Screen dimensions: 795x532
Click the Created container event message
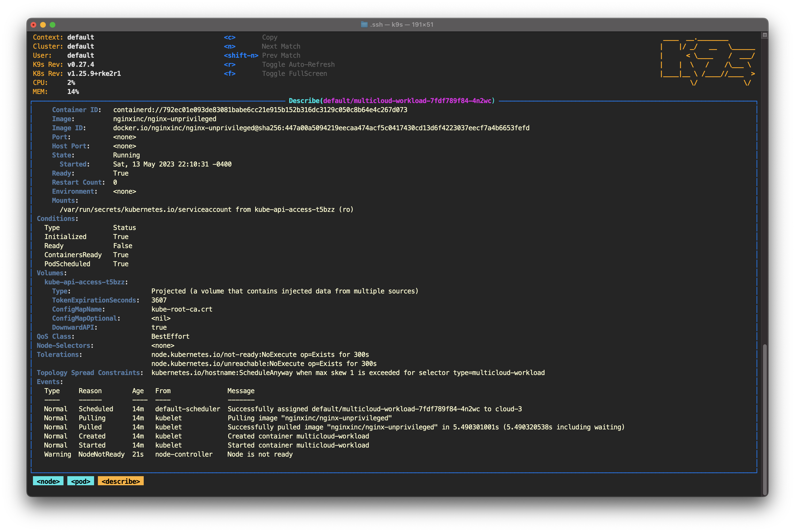[x=298, y=436]
